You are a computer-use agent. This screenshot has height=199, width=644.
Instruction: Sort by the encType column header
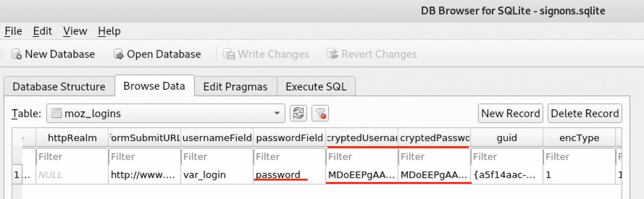[x=578, y=138]
